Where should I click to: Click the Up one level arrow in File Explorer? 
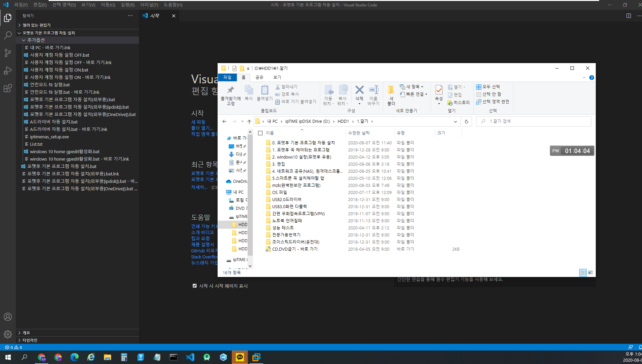point(249,121)
